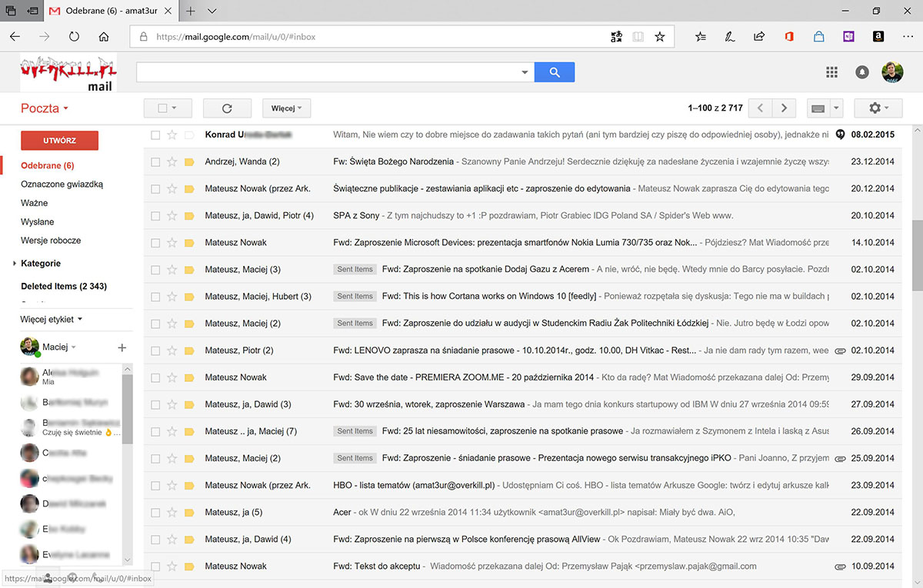Open the SPA z Sony email
The image size is (923, 588).
[x=523, y=215]
